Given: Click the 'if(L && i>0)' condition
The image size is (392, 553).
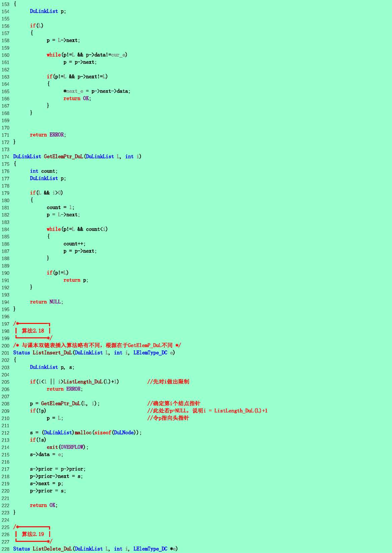Looking at the screenshot, I should 47,193.
